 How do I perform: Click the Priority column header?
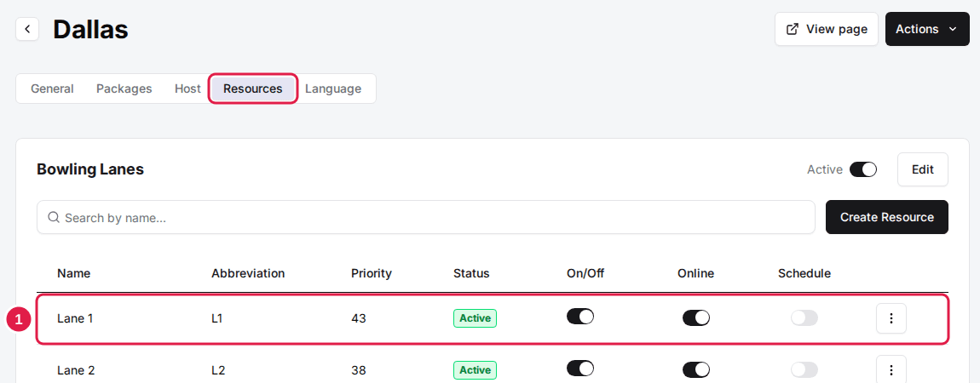pos(372,273)
